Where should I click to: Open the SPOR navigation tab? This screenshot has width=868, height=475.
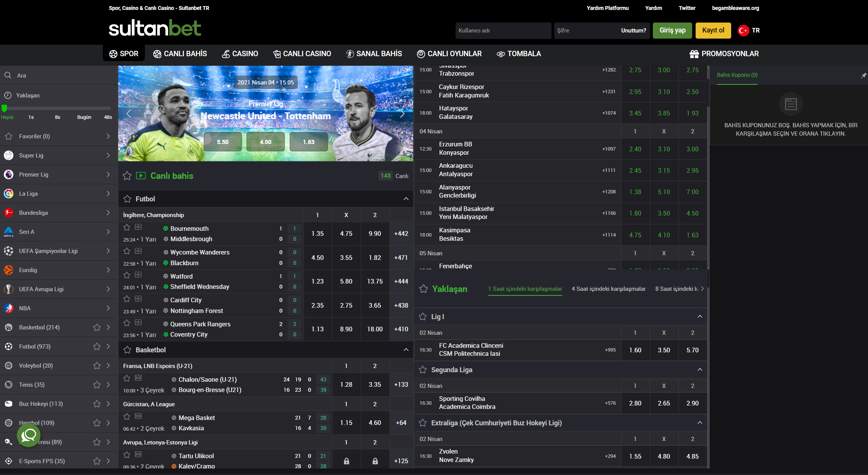(x=124, y=54)
